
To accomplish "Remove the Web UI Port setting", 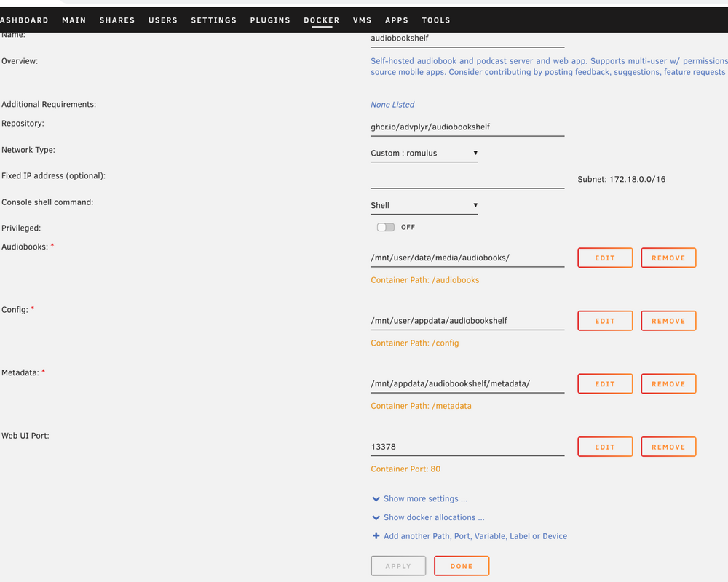I will [x=668, y=447].
